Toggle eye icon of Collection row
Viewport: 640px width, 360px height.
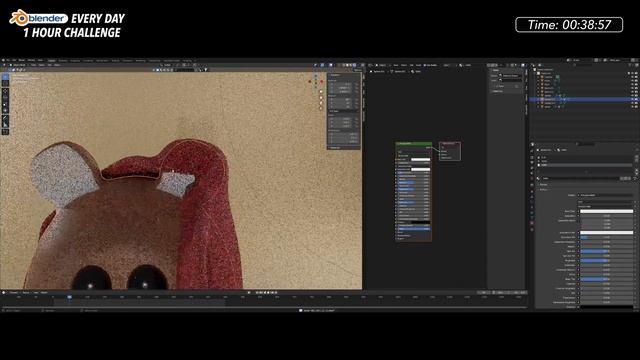[632, 73]
